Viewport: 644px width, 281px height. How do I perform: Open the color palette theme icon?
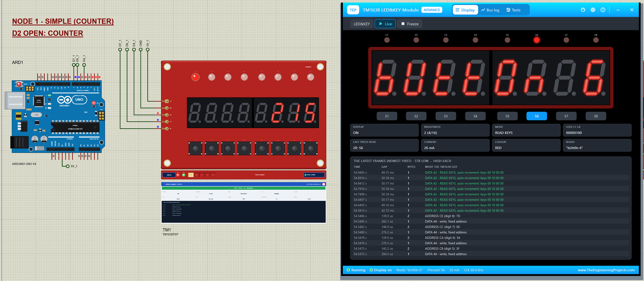tap(583, 10)
